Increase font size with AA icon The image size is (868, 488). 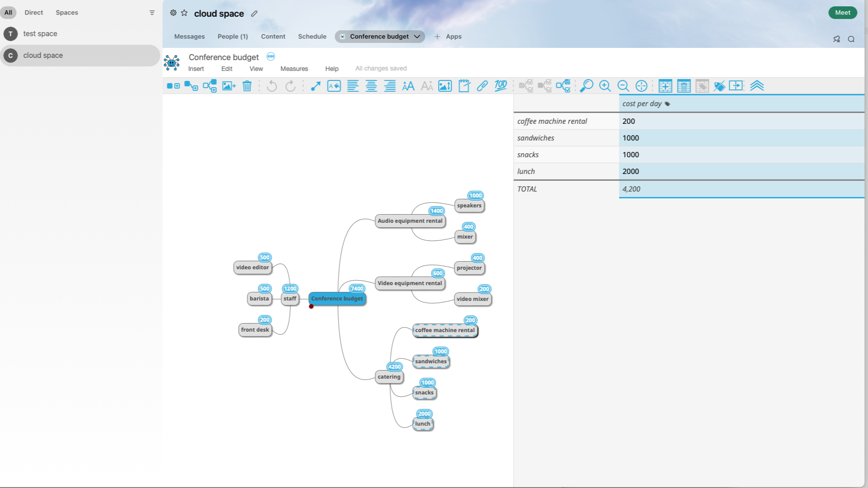point(408,86)
